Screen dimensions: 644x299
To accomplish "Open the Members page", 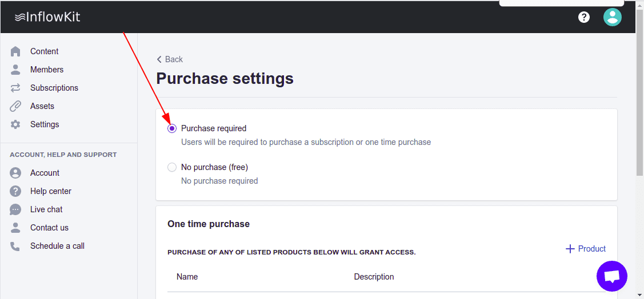I will (x=47, y=70).
